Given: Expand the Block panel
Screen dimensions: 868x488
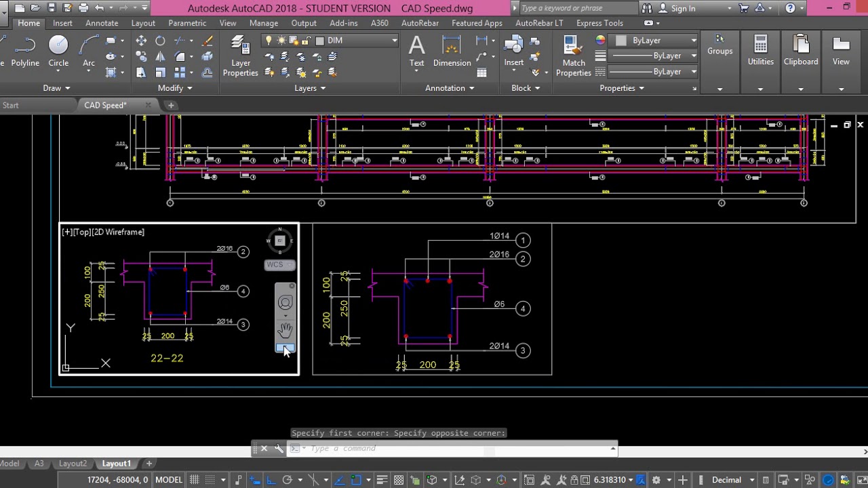Looking at the screenshot, I should pos(526,88).
